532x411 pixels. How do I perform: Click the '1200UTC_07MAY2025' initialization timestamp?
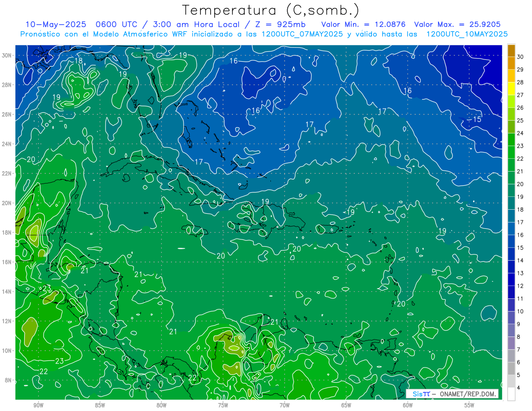pos(302,34)
